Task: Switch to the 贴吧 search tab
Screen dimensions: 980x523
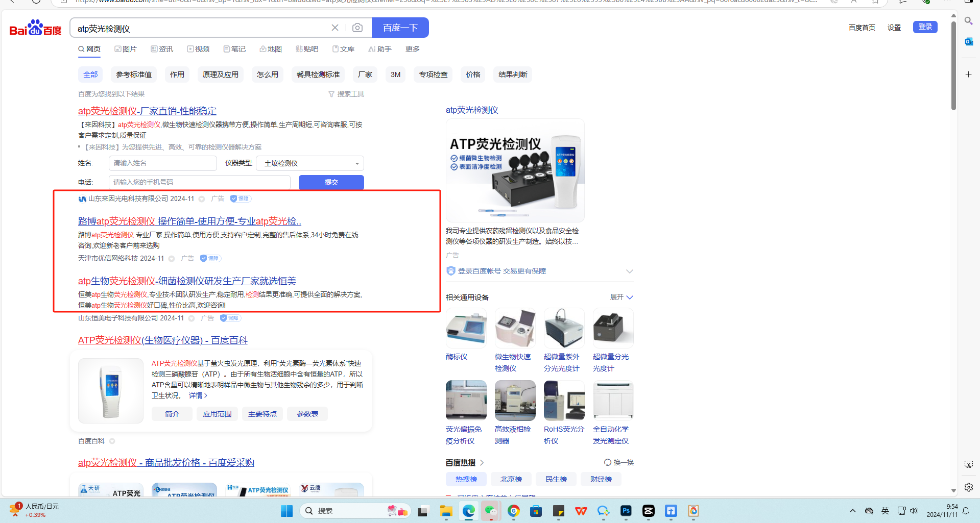Action: pos(307,49)
